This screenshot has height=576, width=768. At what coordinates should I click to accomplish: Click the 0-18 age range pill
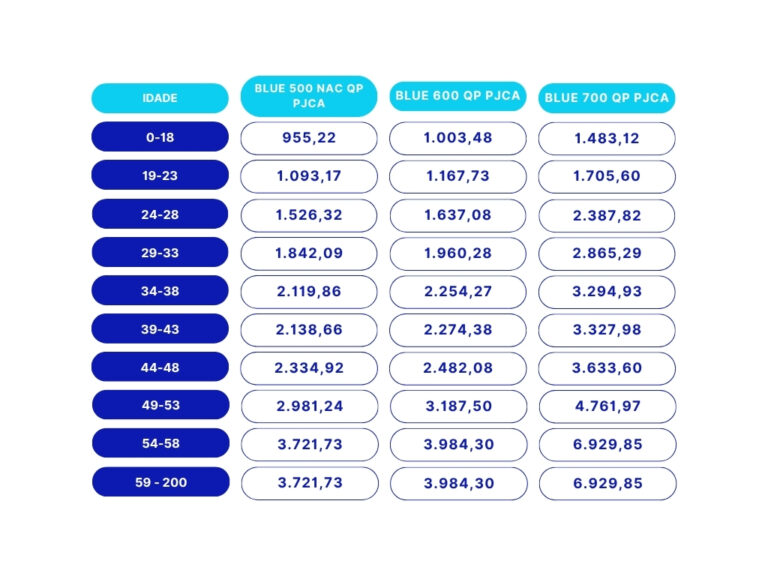tap(160, 137)
